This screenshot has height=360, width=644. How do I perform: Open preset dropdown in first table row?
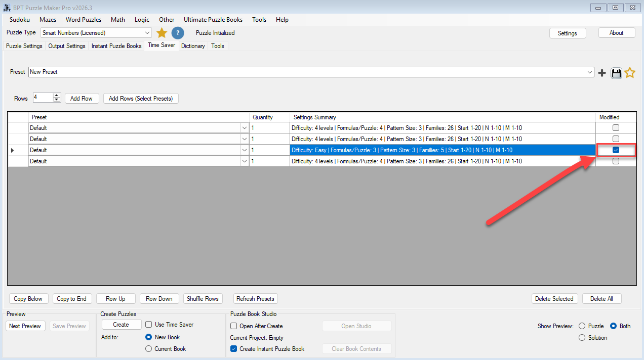click(245, 128)
